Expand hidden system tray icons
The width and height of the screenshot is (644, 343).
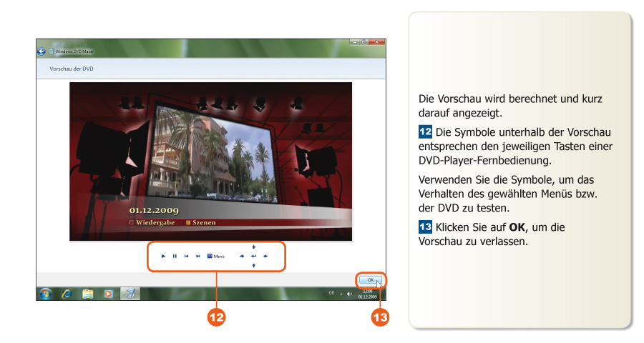341,294
